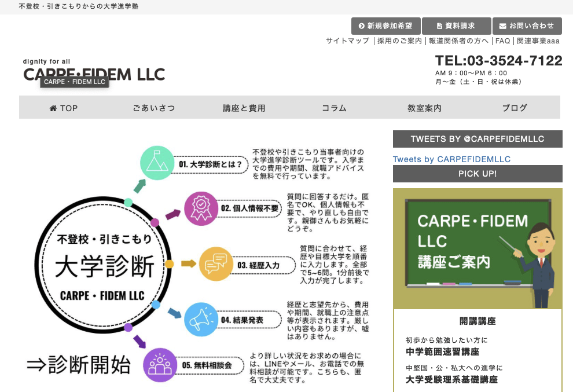Open the 講座と費用 menu item

tap(244, 108)
